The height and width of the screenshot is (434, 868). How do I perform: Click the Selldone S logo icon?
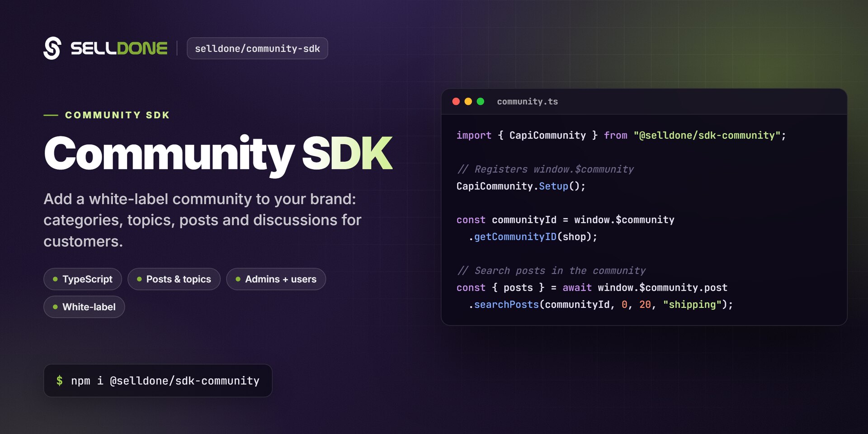[x=52, y=48]
